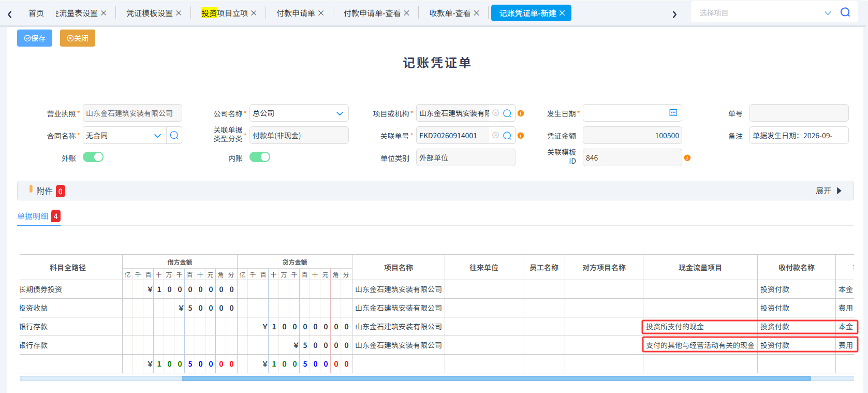The height and width of the screenshot is (393, 868).
Task: Open calendar icon in 发生日期 field
Action: point(673,112)
